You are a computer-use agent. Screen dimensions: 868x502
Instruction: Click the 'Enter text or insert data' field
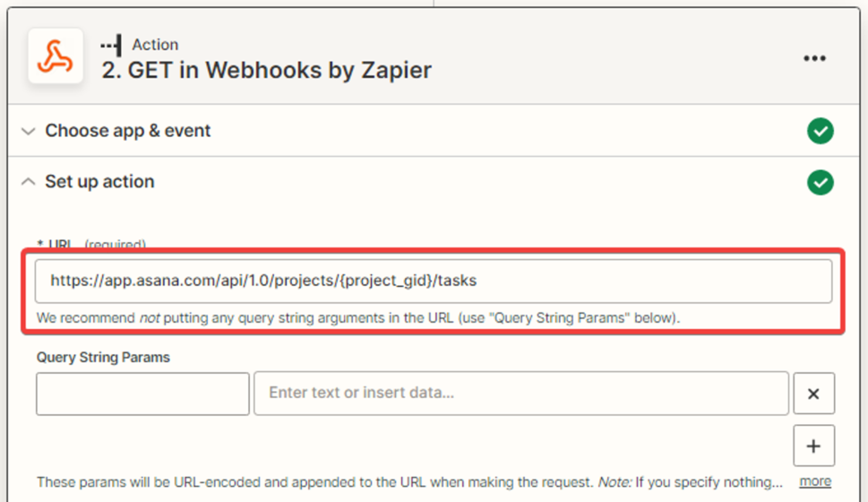520,394
